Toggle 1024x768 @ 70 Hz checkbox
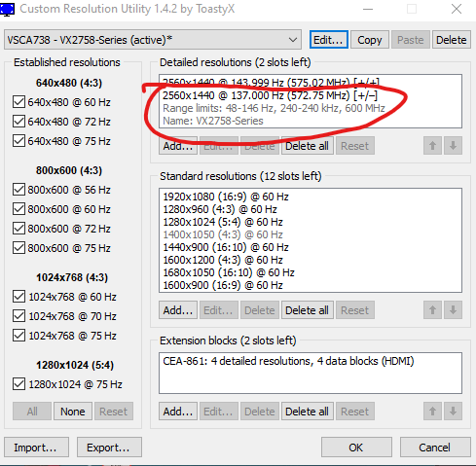 (18, 316)
